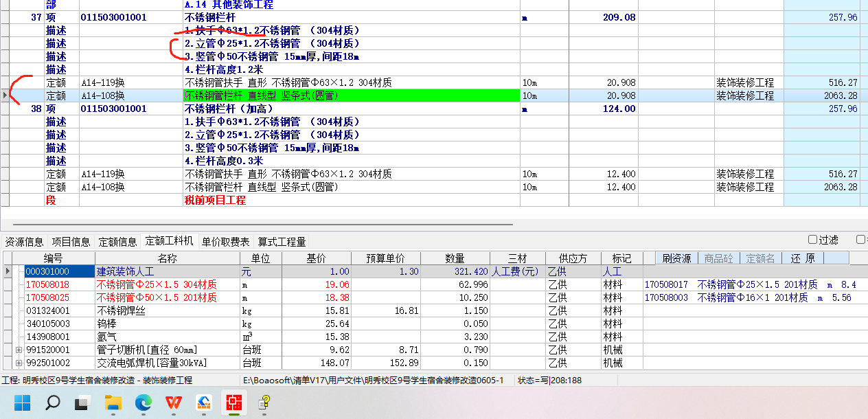Screen dimensions: 868x419
Task: Click the price cell 2063.28 in the green row
Action: [x=822, y=95]
